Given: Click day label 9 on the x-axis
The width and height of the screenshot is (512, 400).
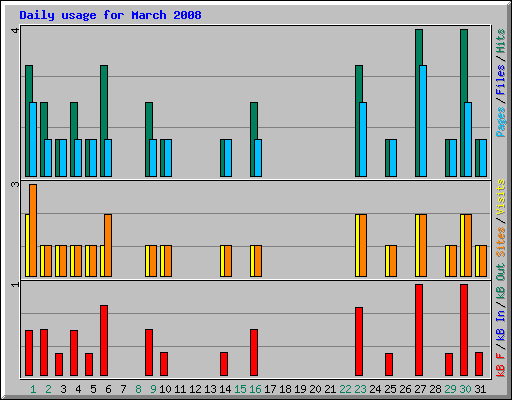Looking at the screenshot, I should [x=153, y=389].
